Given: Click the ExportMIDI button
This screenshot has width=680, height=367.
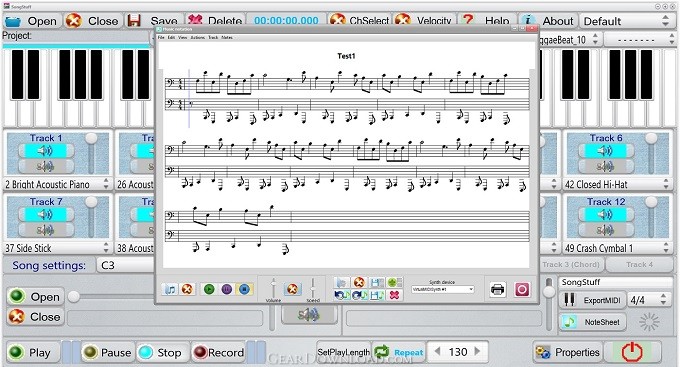Looking at the screenshot, I should 592,300.
